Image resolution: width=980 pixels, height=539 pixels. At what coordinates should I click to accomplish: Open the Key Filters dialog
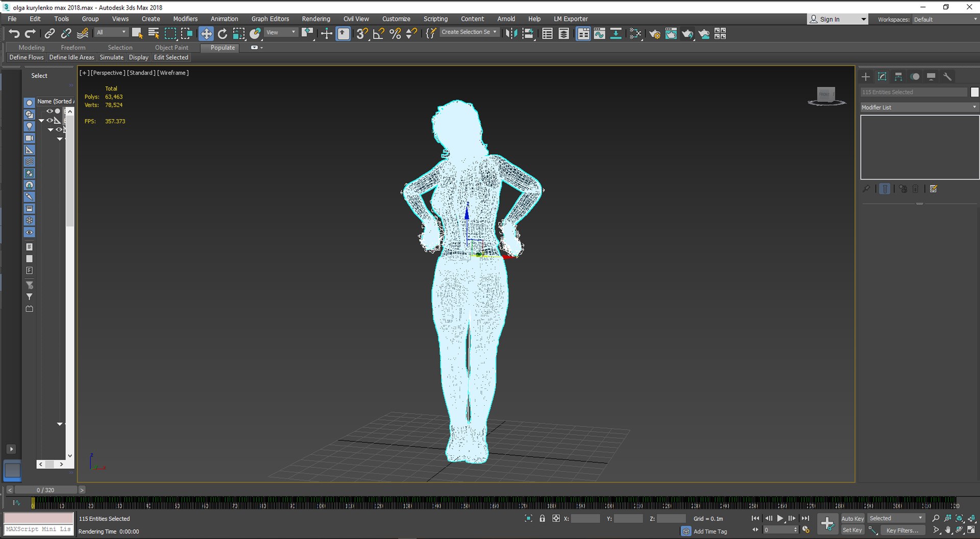(902, 530)
